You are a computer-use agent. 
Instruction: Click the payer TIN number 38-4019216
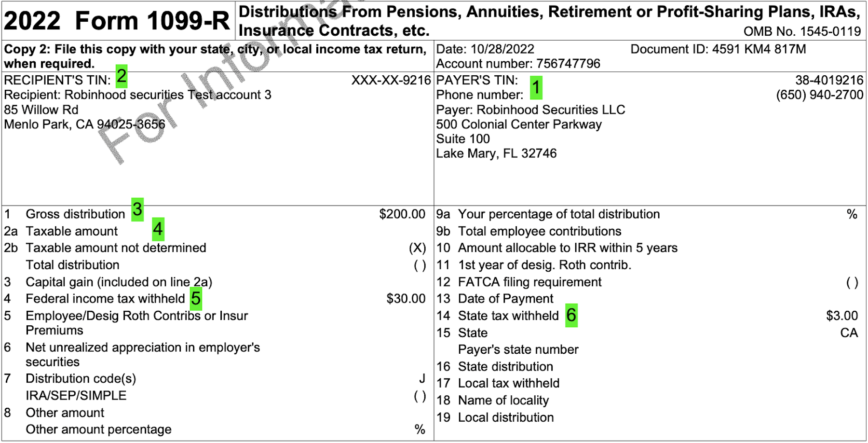click(x=829, y=80)
